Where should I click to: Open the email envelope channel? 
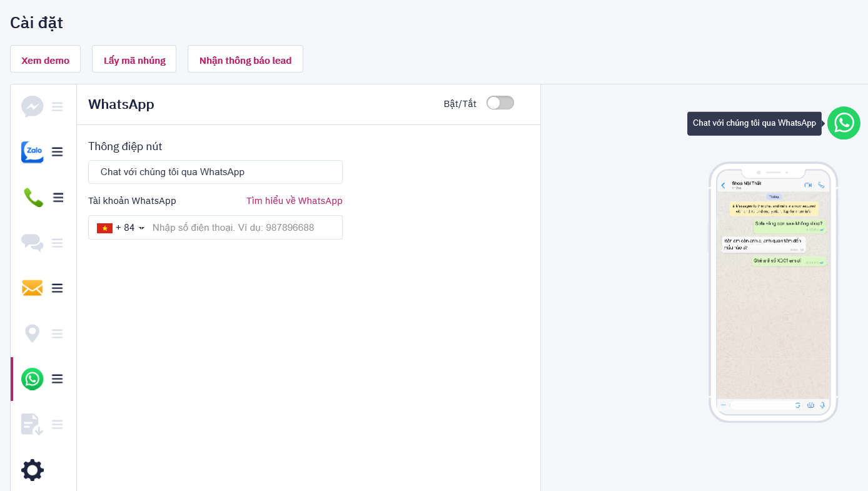point(33,288)
